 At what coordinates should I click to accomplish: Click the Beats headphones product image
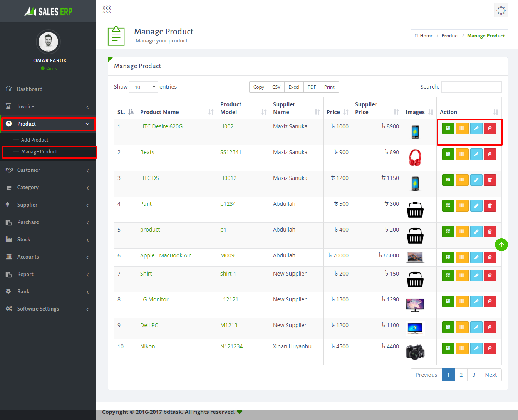[415, 158]
